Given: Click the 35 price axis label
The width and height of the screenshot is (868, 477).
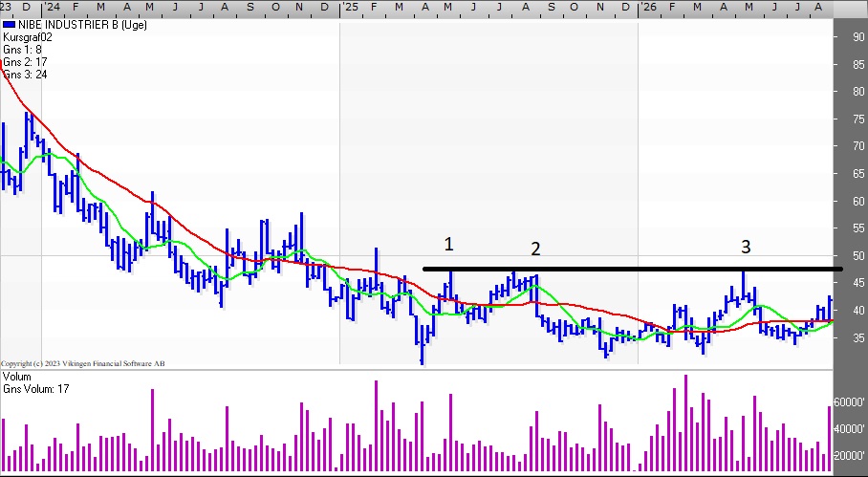Looking at the screenshot, I should (x=858, y=338).
